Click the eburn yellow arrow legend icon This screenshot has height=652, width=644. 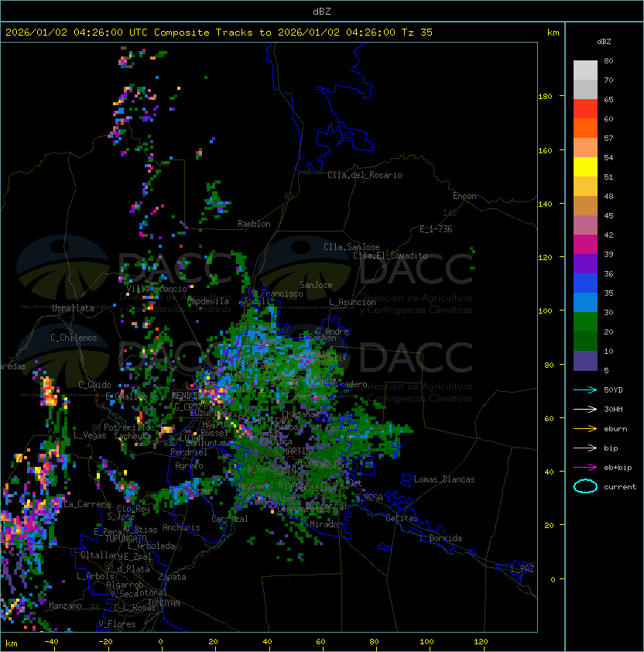point(585,429)
